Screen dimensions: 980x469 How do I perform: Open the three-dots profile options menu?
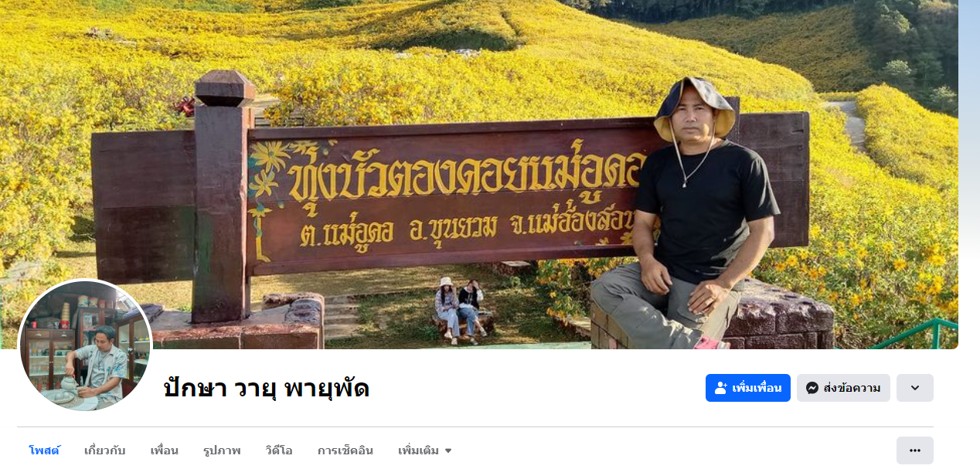[915, 450]
